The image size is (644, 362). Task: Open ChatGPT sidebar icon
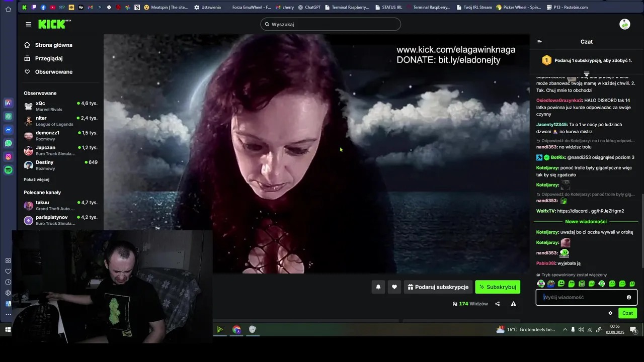9,116
